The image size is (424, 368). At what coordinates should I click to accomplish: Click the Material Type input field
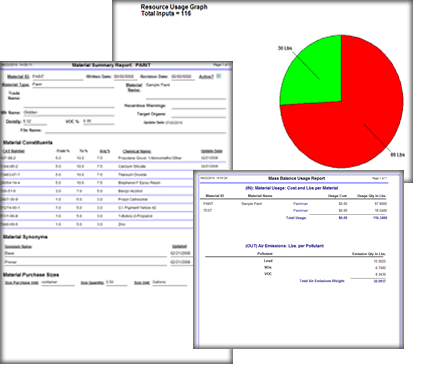[x=73, y=85]
